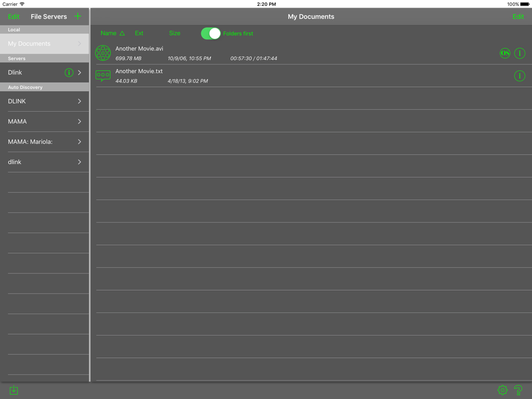The width and height of the screenshot is (532, 399).
Task: Open MAMA: Mariola: chevron arrow
Action: click(79, 142)
